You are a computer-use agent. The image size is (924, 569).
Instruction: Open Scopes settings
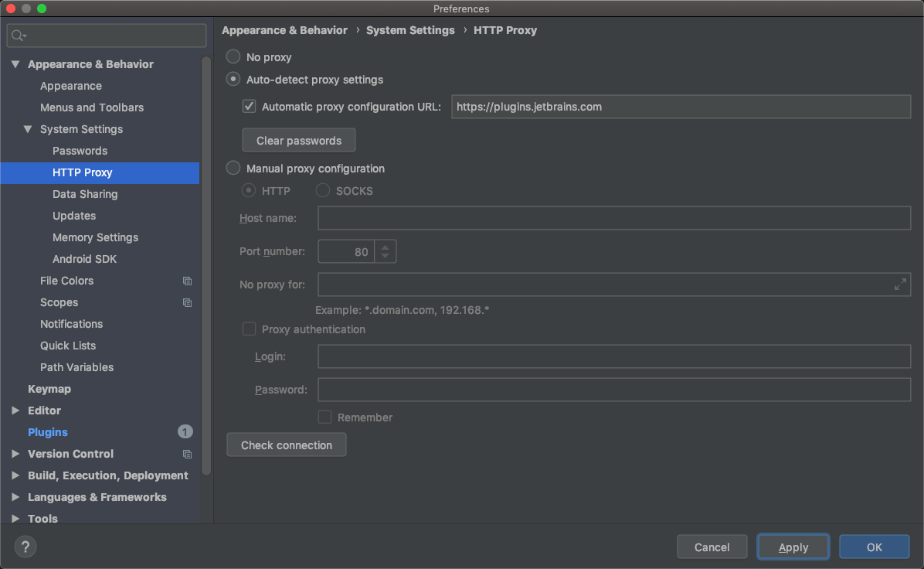[x=59, y=302]
